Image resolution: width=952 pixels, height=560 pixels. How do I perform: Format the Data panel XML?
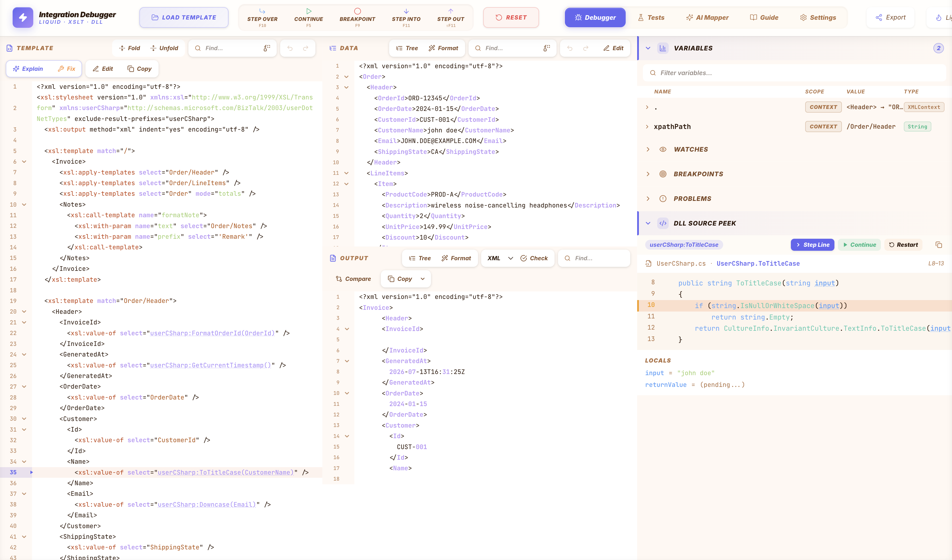[x=443, y=48]
